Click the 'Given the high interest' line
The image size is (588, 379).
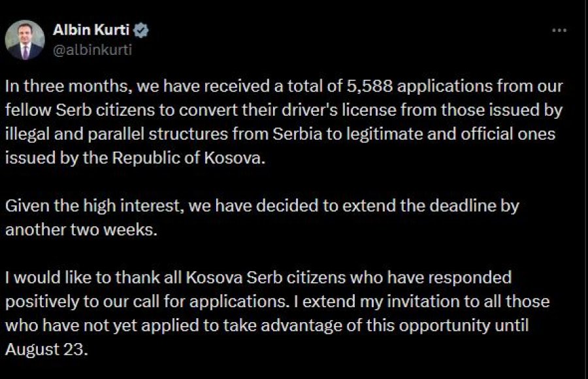tap(262, 206)
